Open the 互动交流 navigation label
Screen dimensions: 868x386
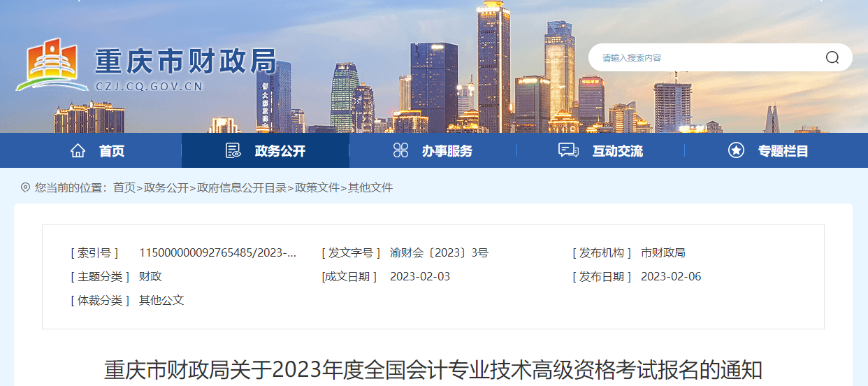pos(617,151)
